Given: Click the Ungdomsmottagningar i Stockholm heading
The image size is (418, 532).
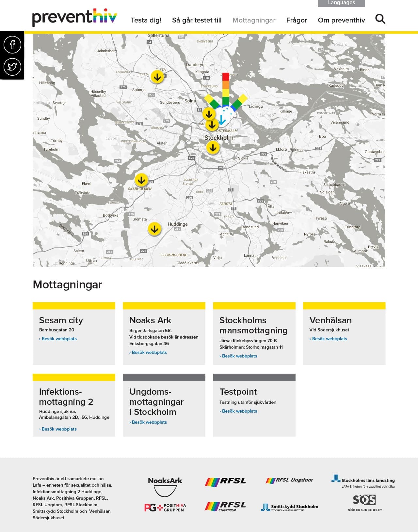Looking at the screenshot, I should point(156,402).
